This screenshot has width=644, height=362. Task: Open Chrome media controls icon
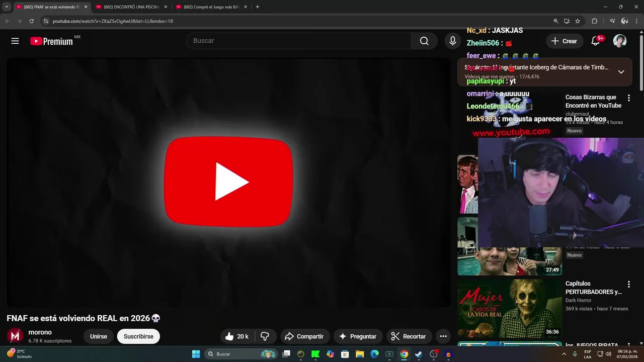[612, 21]
